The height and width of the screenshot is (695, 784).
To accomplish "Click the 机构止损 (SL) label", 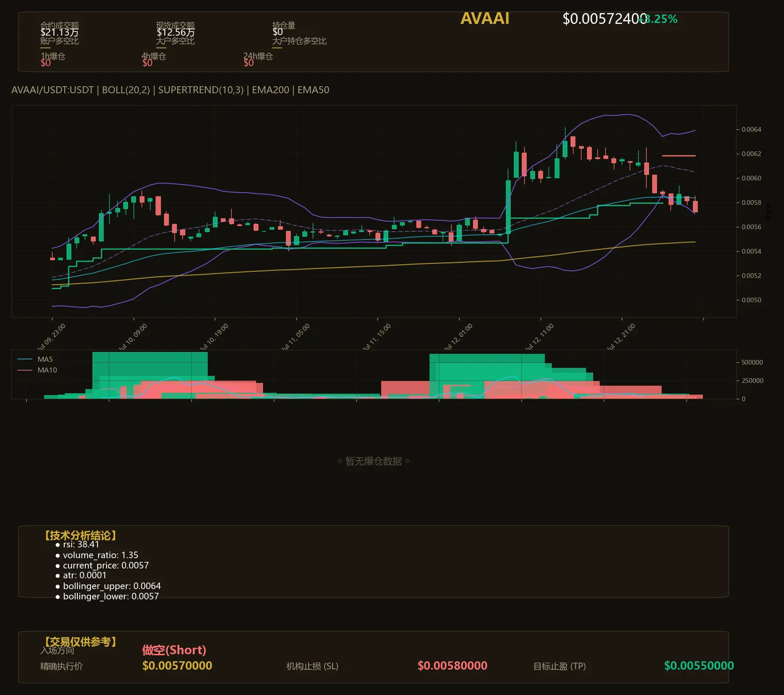I will [312, 666].
